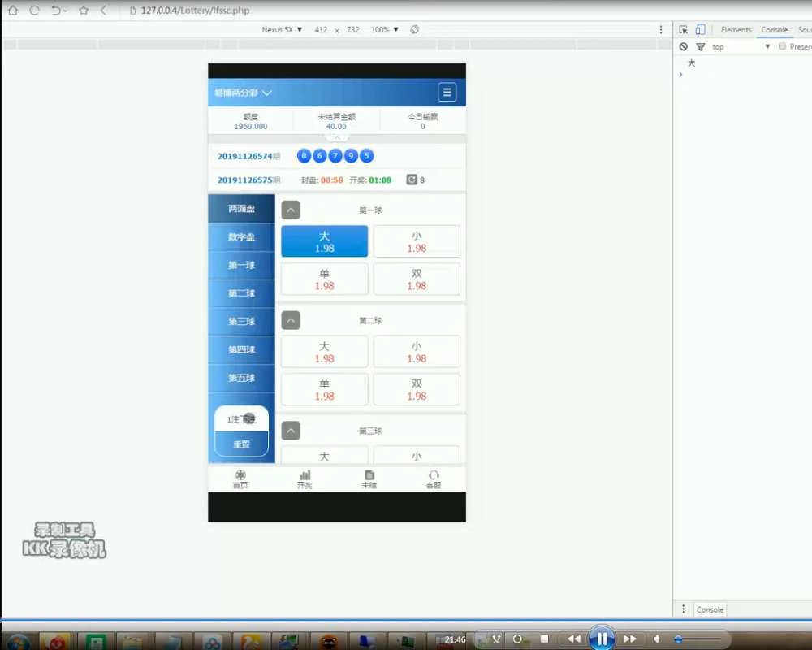Toggle the 双 1.98 bet option in 第一球
812x650 pixels.
[x=417, y=279]
